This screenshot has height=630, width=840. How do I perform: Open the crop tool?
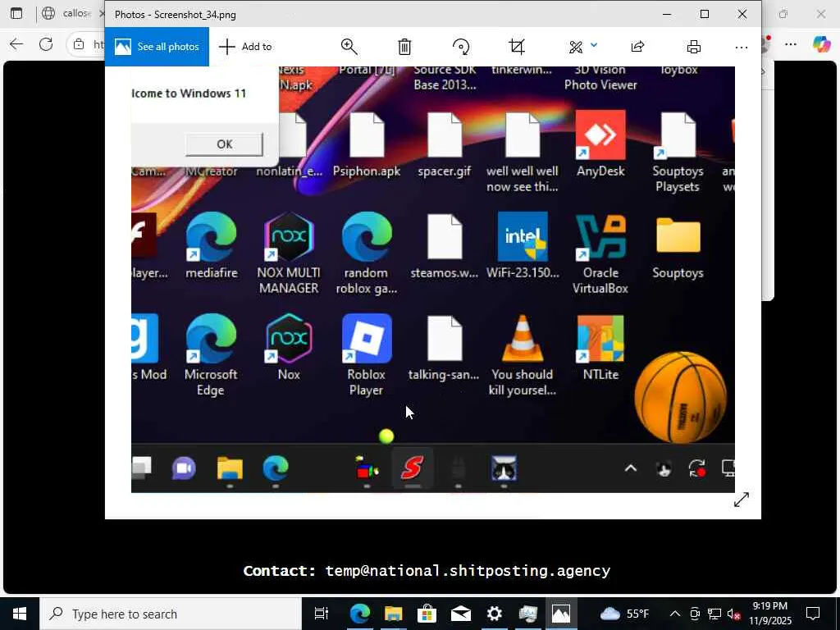point(517,47)
